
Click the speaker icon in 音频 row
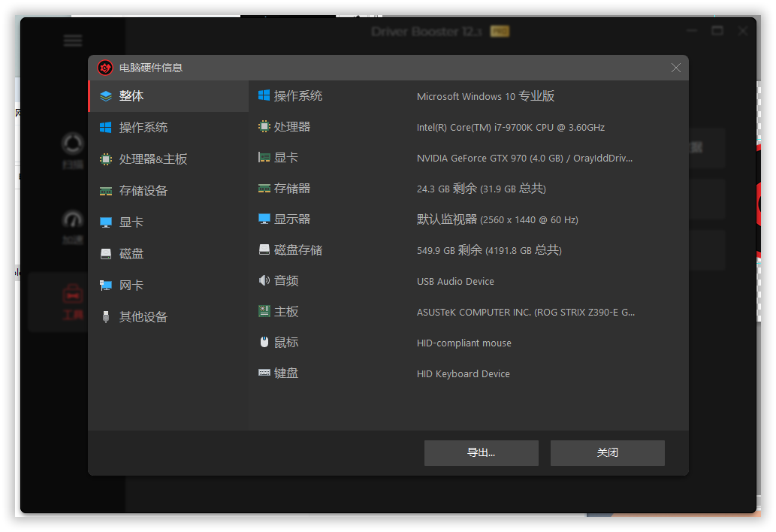[x=264, y=280]
